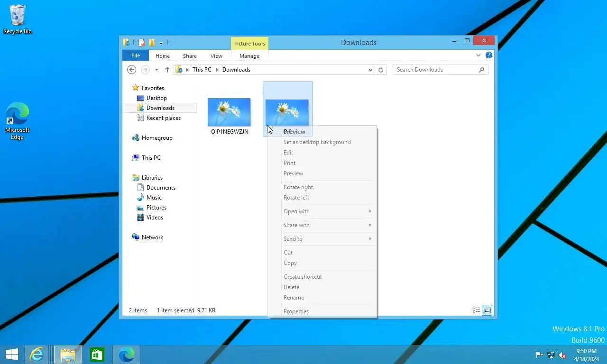Open Microsoft Edge desktop shortcut
Screen dimensions: 607x364
tap(17, 121)
